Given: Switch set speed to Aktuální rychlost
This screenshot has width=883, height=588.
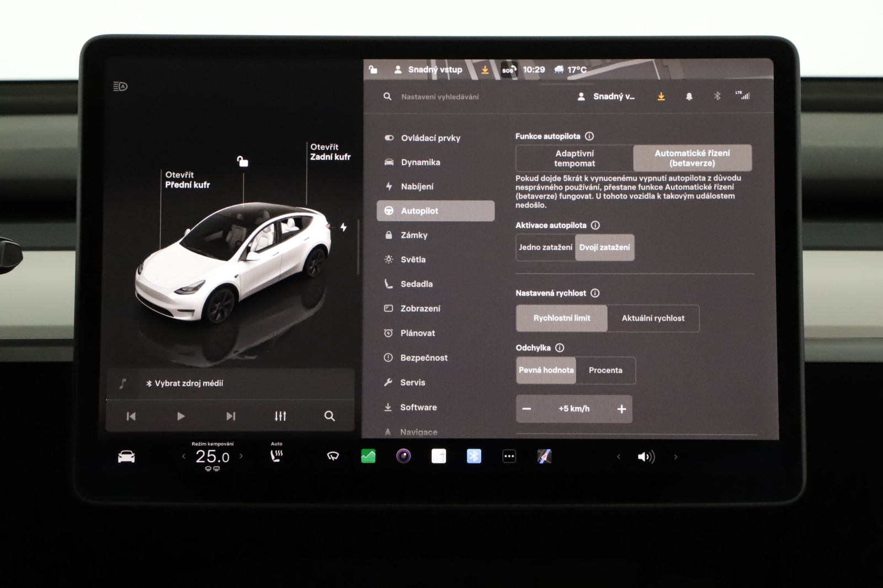Looking at the screenshot, I should [653, 318].
